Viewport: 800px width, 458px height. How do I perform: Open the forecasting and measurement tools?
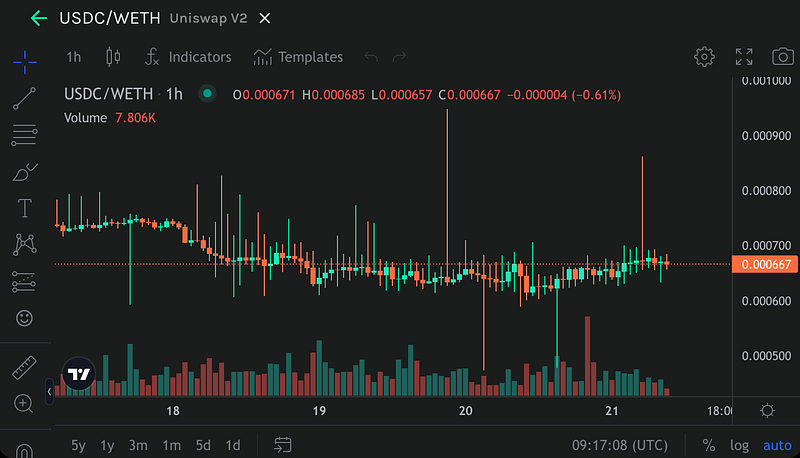24,282
